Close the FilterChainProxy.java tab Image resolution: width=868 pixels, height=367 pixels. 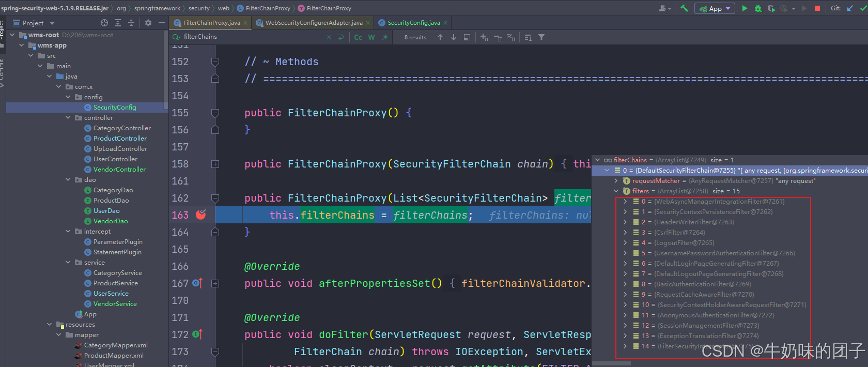point(245,23)
